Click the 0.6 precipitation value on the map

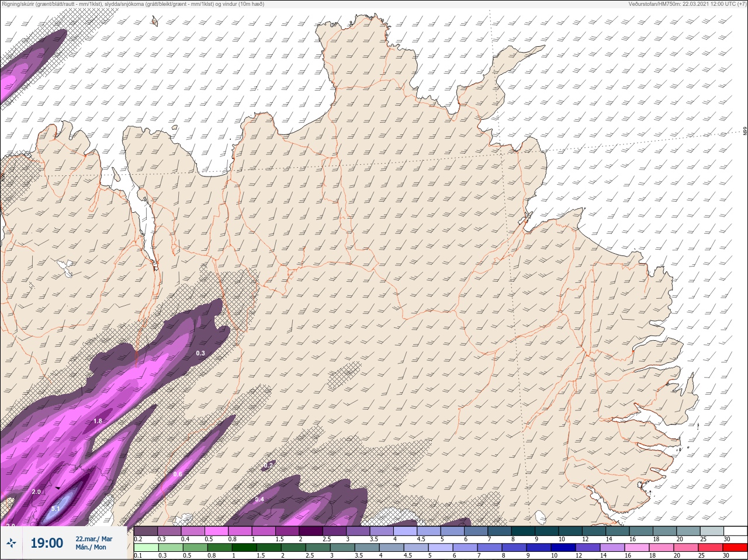(x=178, y=474)
